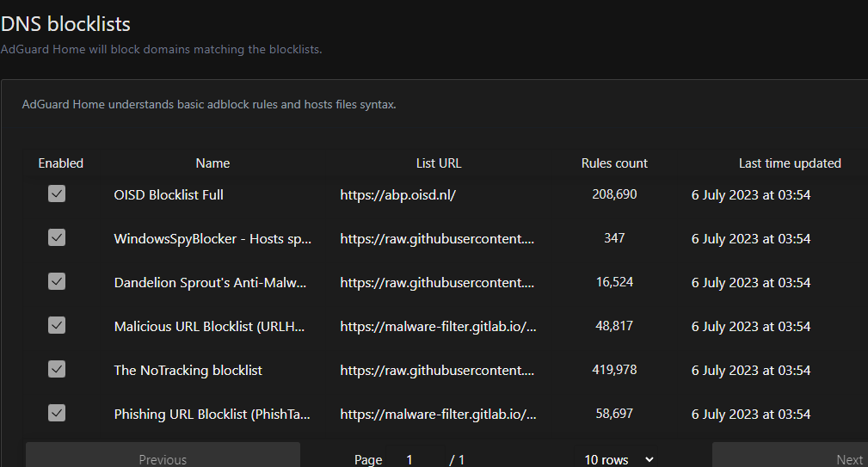Toggle Malicious URL Blocklist checkbox
This screenshot has height=467, width=868.
[57, 325]
